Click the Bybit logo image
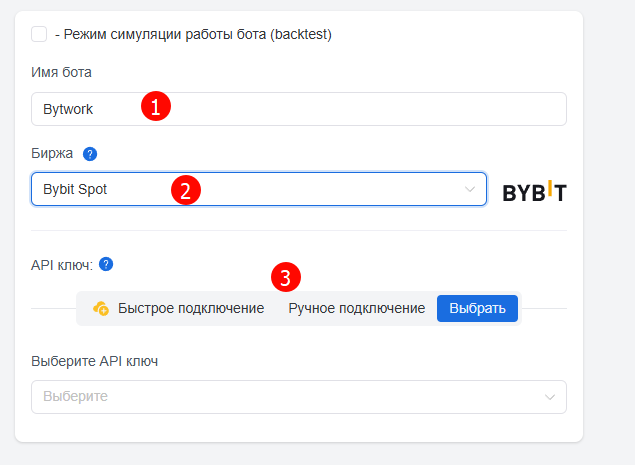Viewport: 635px width, 465px height. (534, 191)
